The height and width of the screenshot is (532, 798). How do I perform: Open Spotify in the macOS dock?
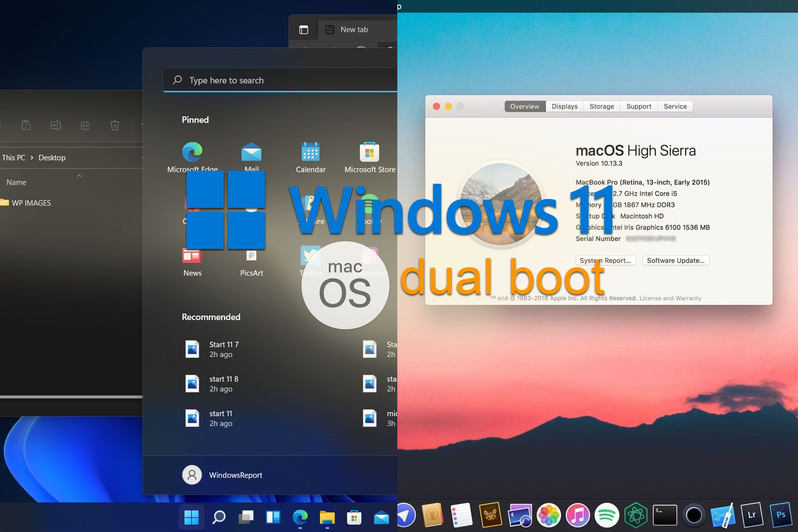607,515
